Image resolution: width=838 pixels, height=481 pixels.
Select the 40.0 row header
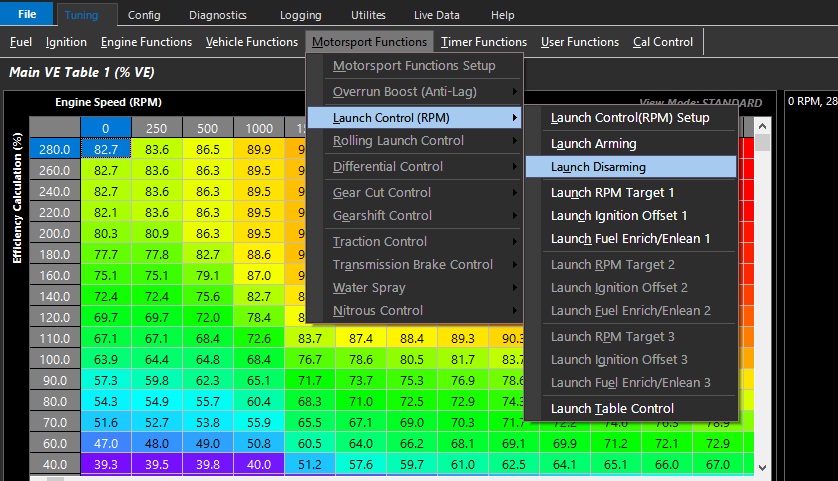point(55,464)
